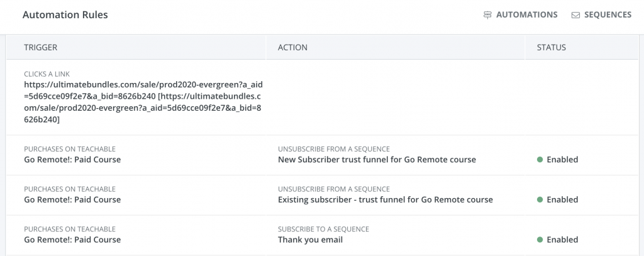Click the first Enabled green status dot
Image resolution: width=644 pixels, height=256 pixels.
point(540,160)
